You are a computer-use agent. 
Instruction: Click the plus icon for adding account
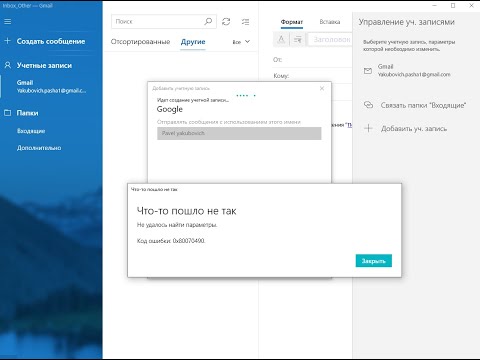click(x=368, y=128)
